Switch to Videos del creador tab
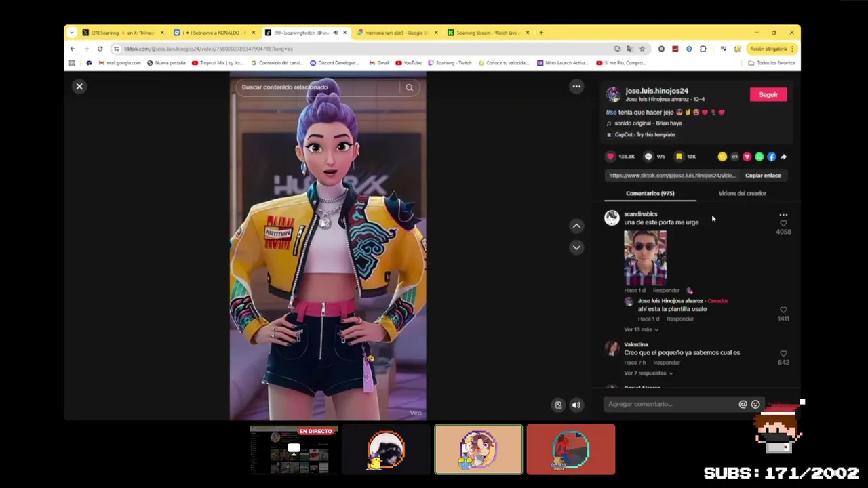Image resolution: width=868 pixels, height=488 pixels. [742, 193]
